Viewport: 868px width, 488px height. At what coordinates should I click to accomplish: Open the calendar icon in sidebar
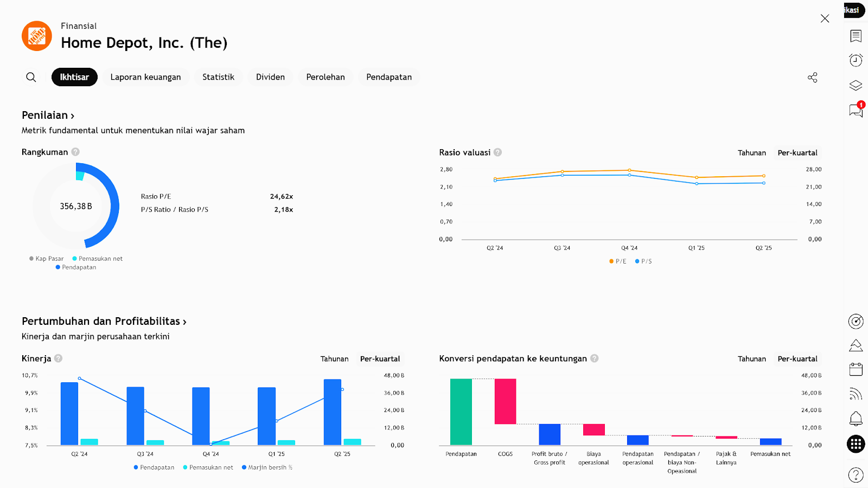pos(856,370)
